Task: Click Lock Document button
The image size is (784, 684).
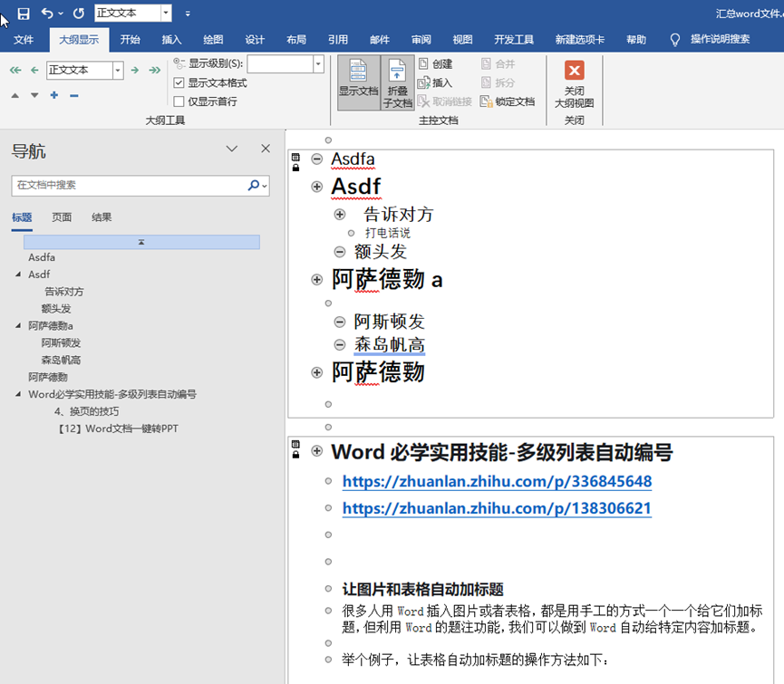Action: tap(508, 102)
